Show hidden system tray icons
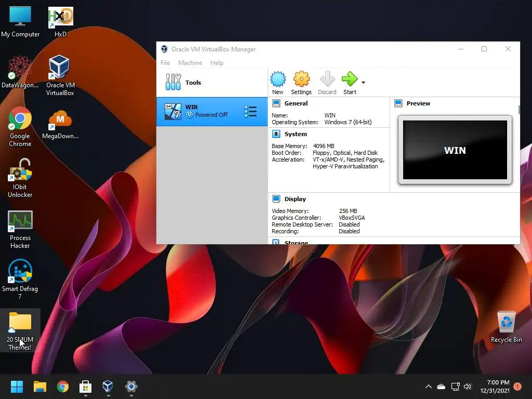The height and width of the screenshot is (399, 532). click(429, 387)
